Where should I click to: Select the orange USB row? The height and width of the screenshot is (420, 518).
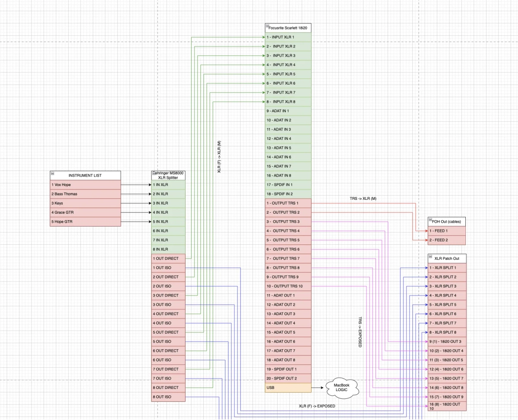click(x=288, y=388)
